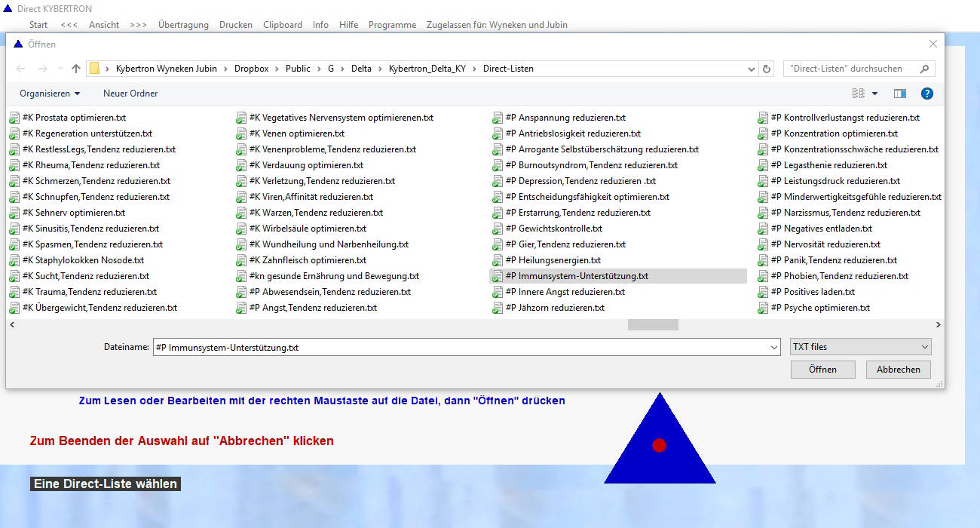Image resolution: width=980 pixels, height=528 pixels.
Task: Click the blue help question mark icon
Action: click(927, 94)
